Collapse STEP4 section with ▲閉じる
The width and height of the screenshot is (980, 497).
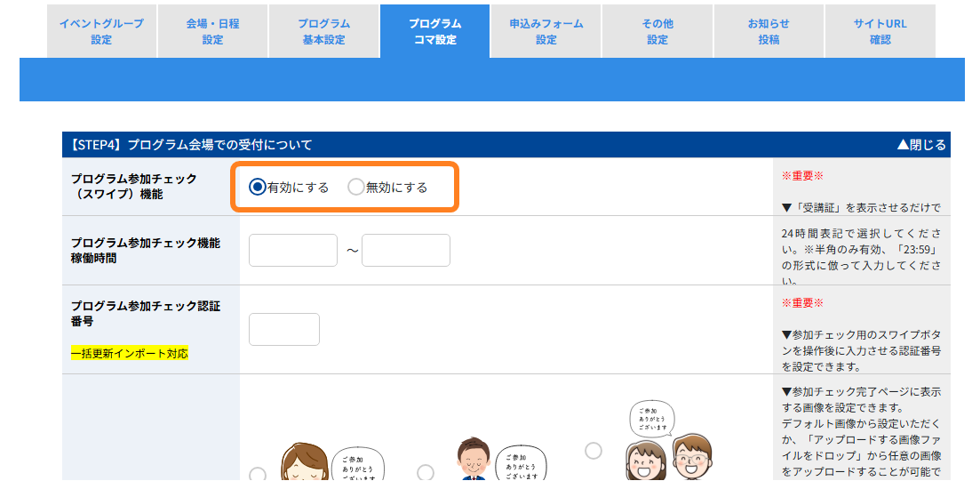pos(921,145)
